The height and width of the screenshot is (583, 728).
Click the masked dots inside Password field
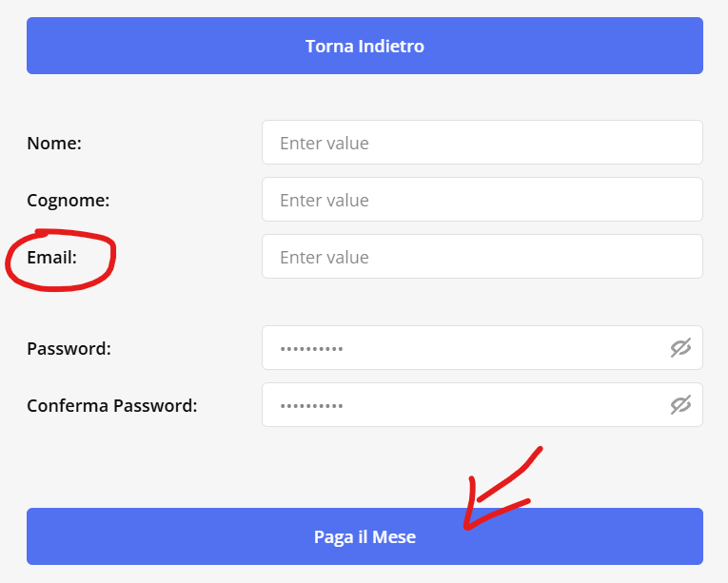pos(311,349)
